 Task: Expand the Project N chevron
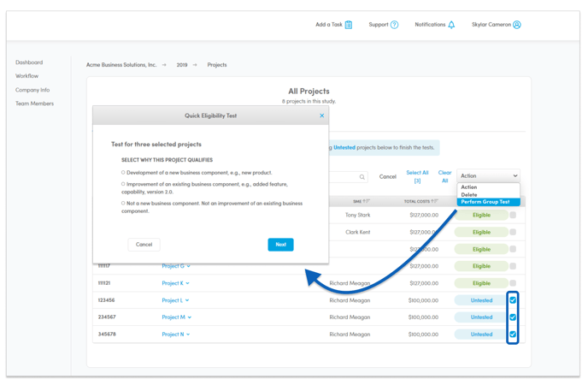click(188, 335)
